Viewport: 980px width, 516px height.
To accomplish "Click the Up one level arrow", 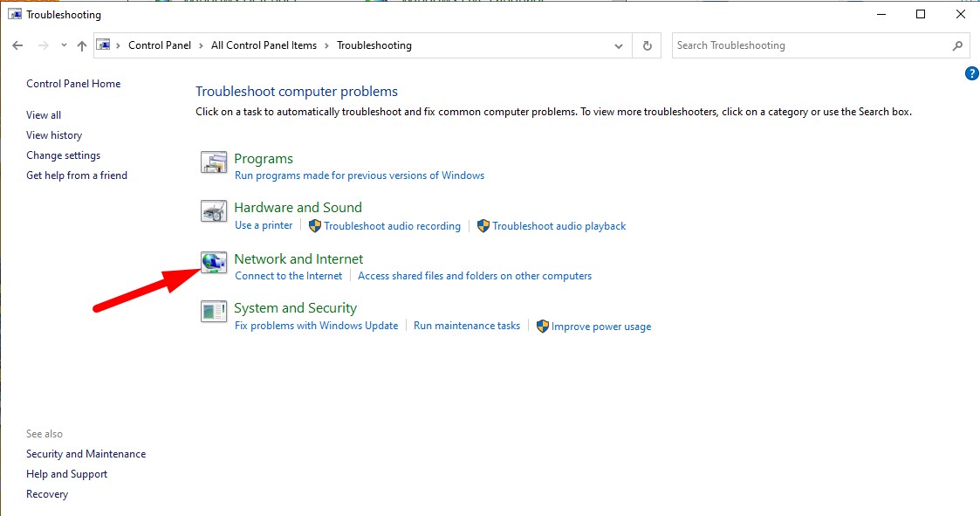I will (81, 45).
